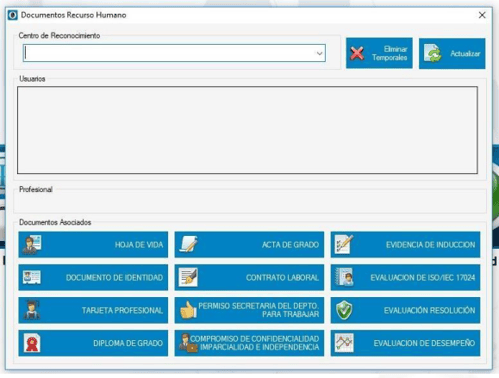The height and width of the screenshot is (378, 499).
Task: Click the Eliminar Temporales button label
Action: (x=390, y=53)
